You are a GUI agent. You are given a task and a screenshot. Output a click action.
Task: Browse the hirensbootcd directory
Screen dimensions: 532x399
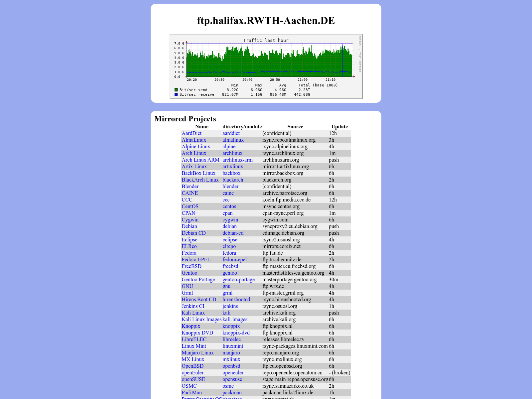point(236,300)
